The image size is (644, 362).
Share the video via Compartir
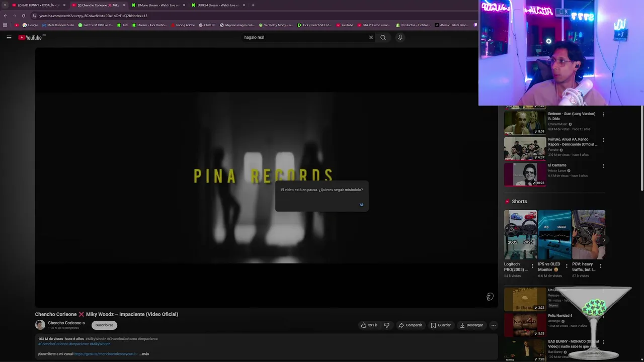click(410, 325)
